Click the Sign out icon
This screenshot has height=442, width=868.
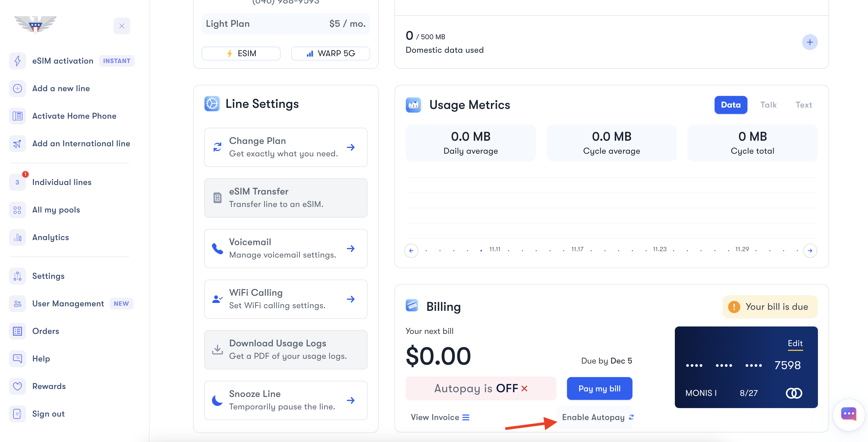click(x=17, y=414)
